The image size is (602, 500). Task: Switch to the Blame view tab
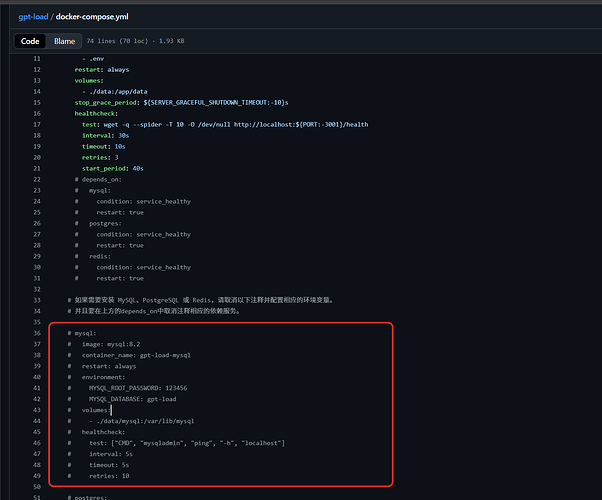click(64, 41)
